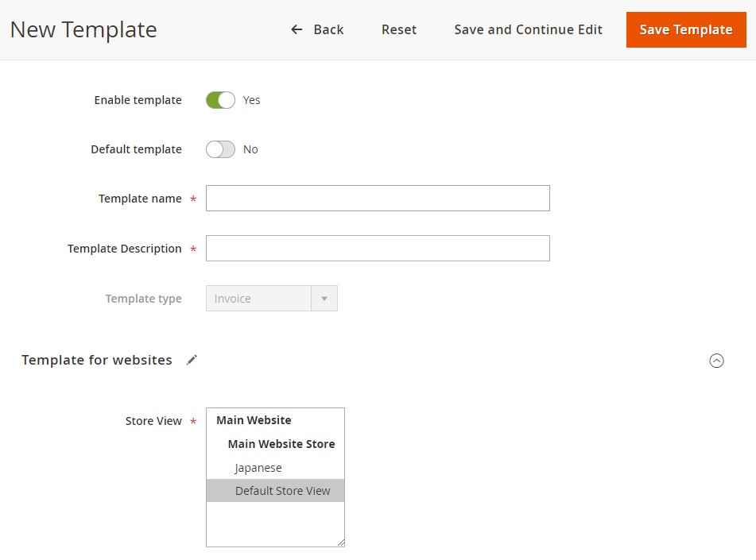Click the pencil edit icon beside Template for websites
Screen dimensions: 756x560
[192, 360]
